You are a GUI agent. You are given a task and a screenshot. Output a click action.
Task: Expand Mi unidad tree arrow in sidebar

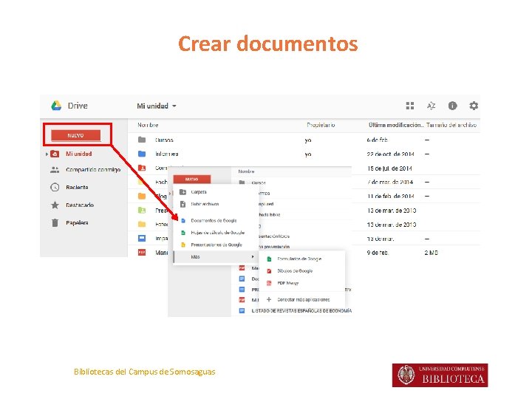tap(47, 154)
